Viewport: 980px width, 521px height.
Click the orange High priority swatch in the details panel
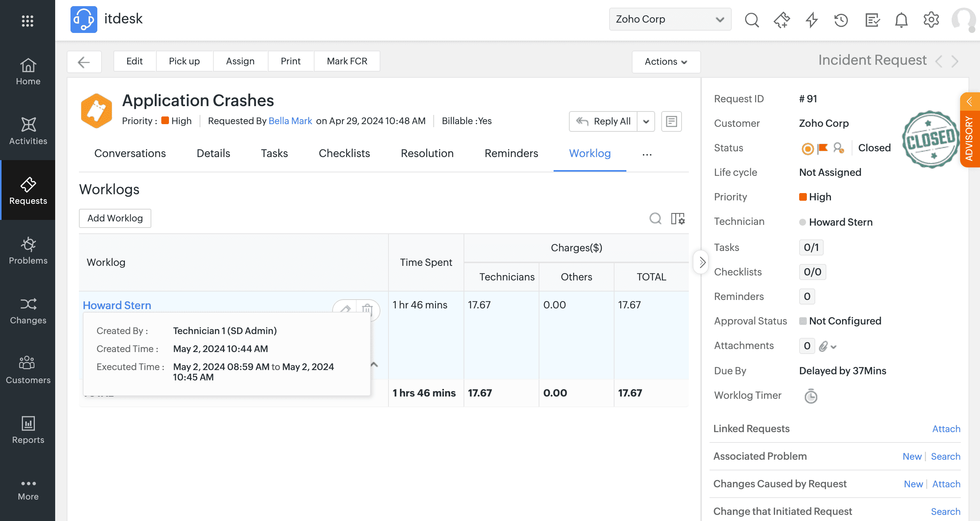click(x=803, y=197)
